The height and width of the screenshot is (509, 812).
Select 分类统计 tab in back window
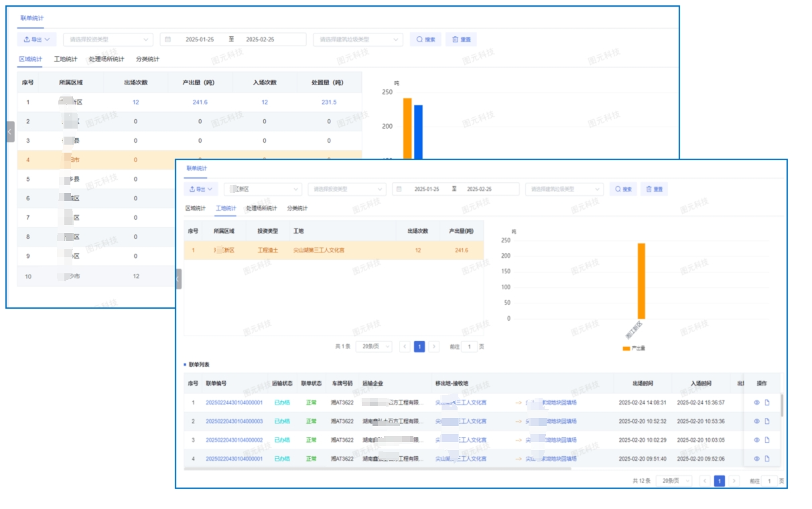tap(148, 59)
